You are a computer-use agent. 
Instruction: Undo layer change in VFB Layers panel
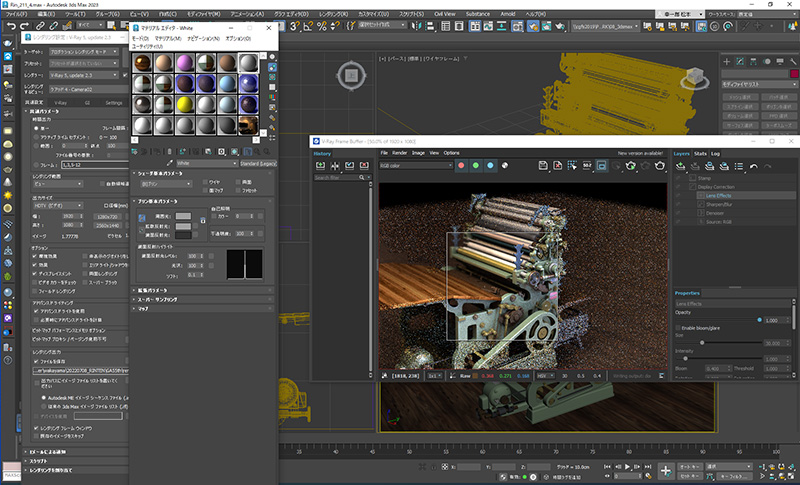tap(753, 166)
